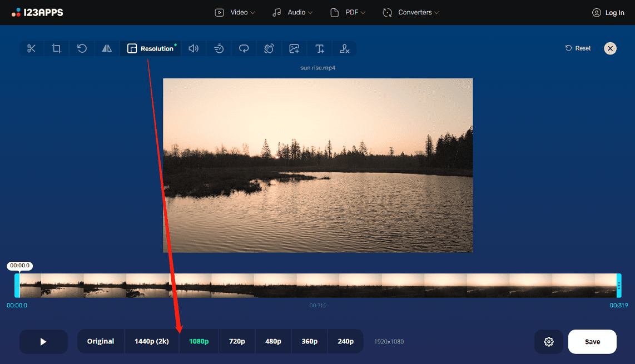Select the Rotate tool
The image size is (635, 364).
(82, 48)
